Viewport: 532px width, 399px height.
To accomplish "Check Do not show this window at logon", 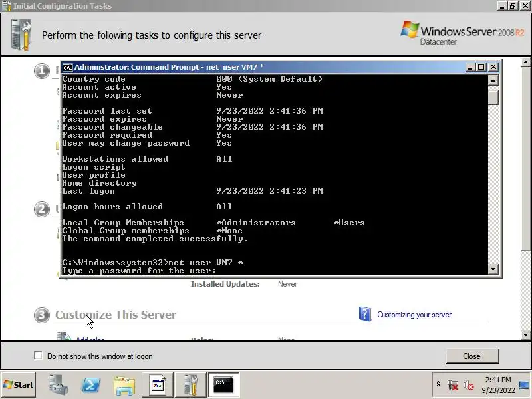I will point(38,356).
